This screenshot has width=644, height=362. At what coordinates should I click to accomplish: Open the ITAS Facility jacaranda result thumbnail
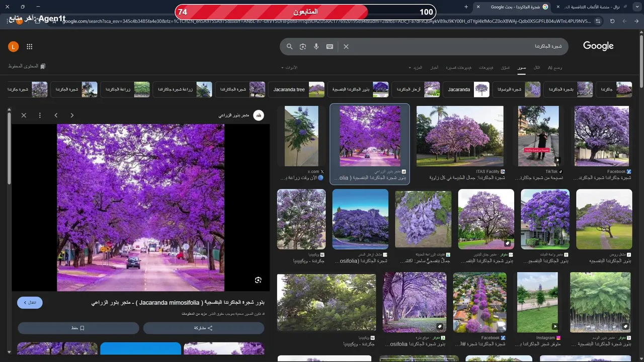pyautogui.click(x=460, y=136)
